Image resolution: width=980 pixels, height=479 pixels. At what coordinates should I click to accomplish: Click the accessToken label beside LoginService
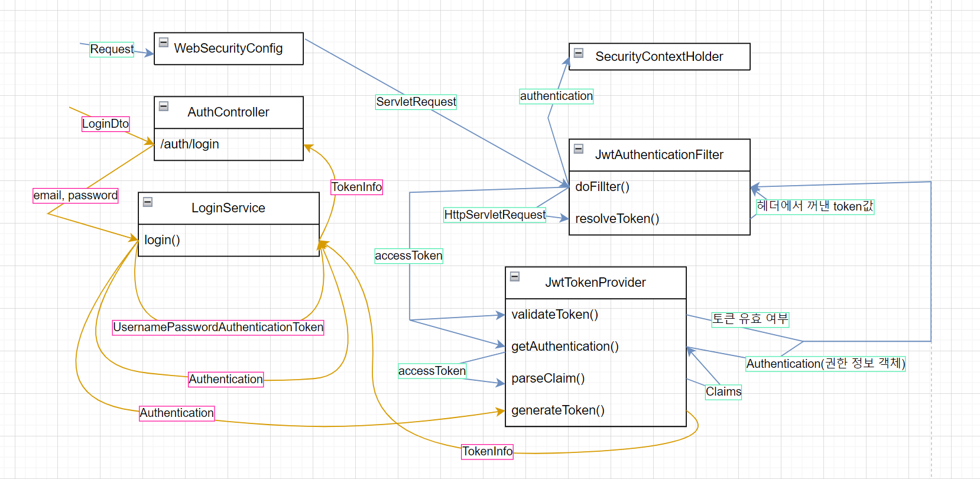point(408,255)
